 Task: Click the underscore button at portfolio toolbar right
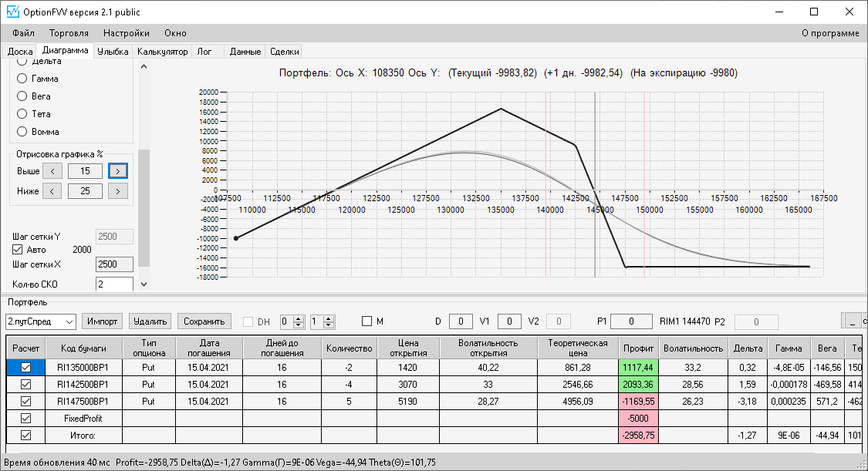point(853,321)
